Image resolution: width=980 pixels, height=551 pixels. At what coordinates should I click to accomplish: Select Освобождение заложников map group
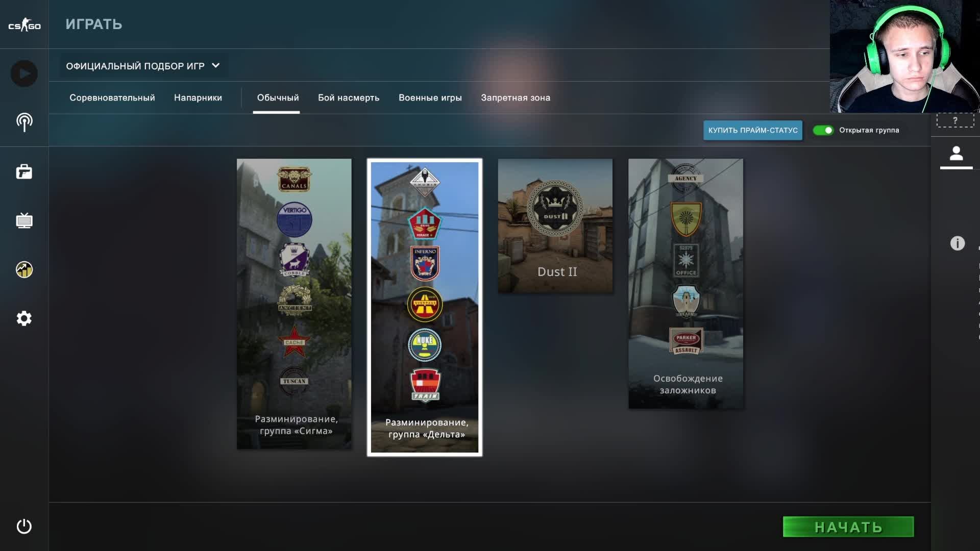[x=685, y=283]
